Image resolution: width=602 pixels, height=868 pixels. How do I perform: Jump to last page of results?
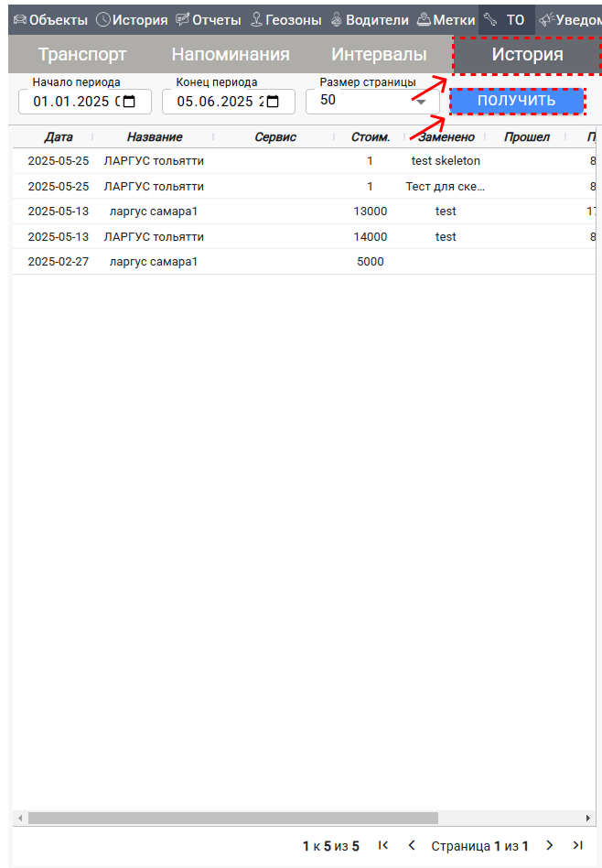tap(577, 845)
